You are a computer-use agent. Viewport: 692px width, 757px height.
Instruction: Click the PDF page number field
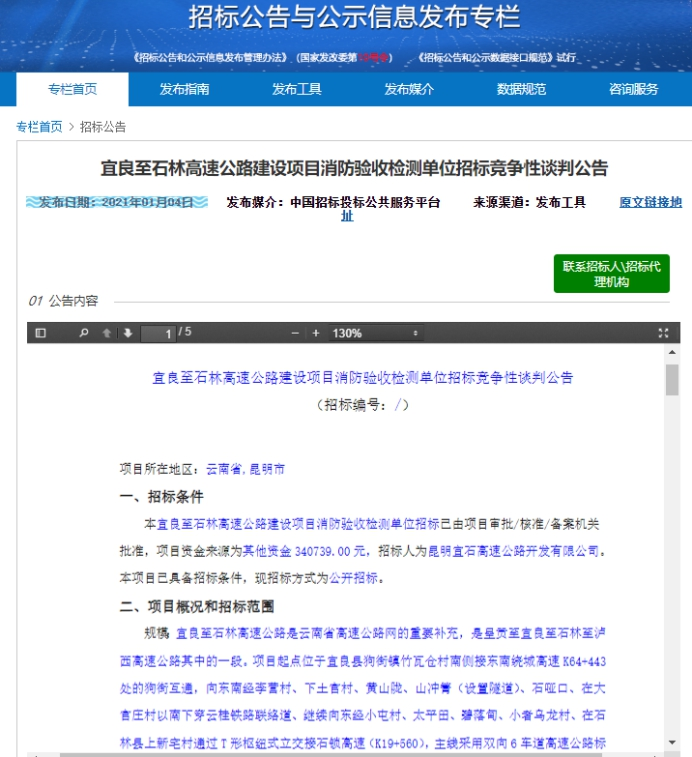click(160, 333)
